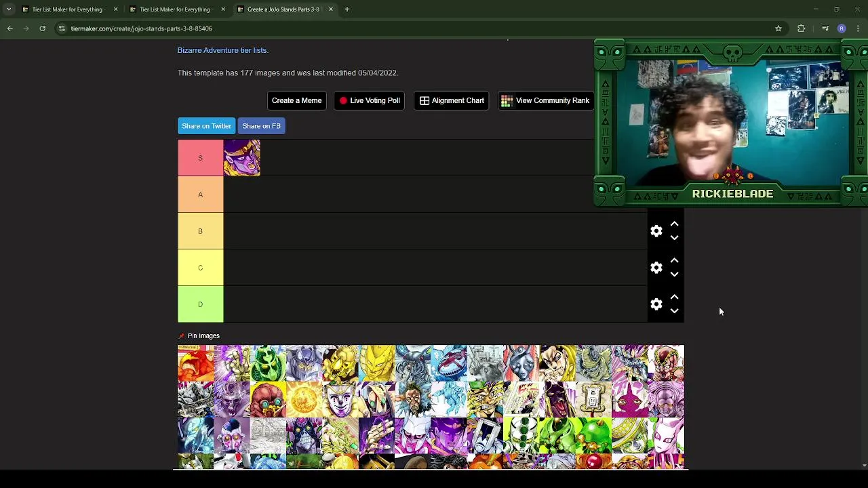Click the green D tier label

(x=200, y=304)
